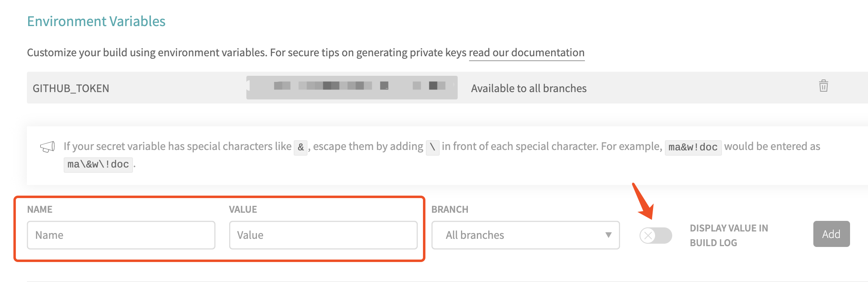Screen dimensions: 868x282
Task: Toggle Display Value in Build Log switch
Action: coord(655,235)
